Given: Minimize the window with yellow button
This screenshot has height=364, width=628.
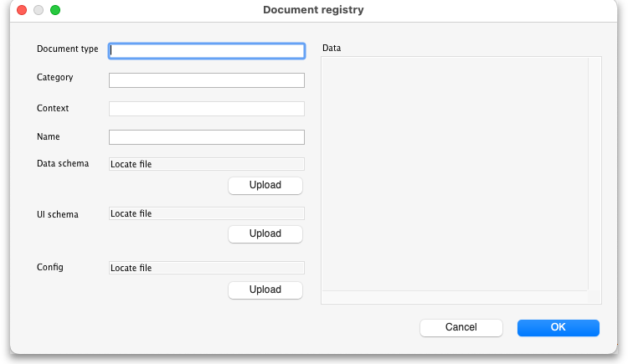Looking at the screenshot, I should point(39,10).
